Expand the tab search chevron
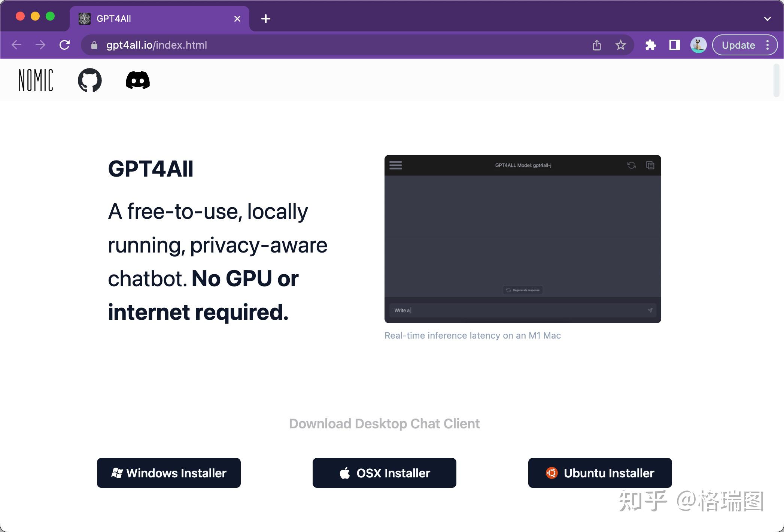 click(767, 19)
